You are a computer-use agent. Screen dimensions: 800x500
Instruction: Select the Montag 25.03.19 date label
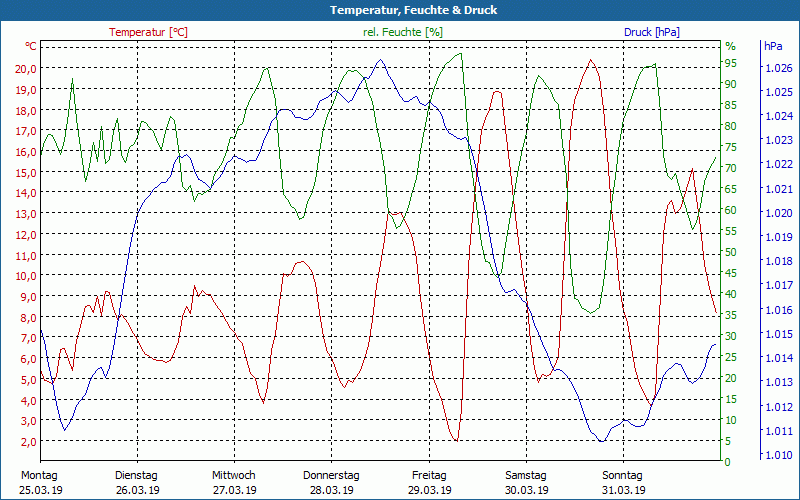[x=39, y=482]
